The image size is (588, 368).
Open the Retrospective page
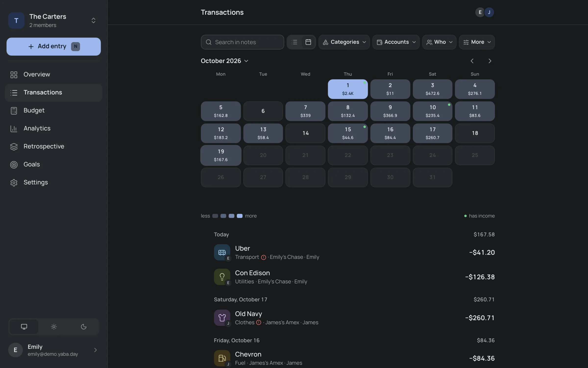point(53,146)
